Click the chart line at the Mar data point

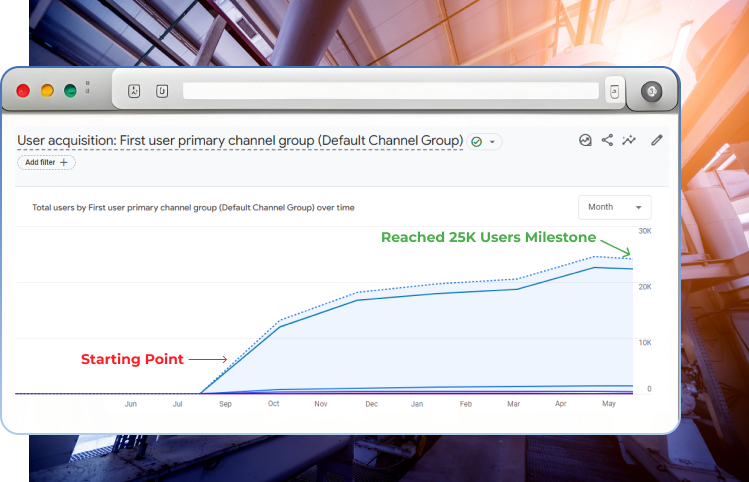516,289
